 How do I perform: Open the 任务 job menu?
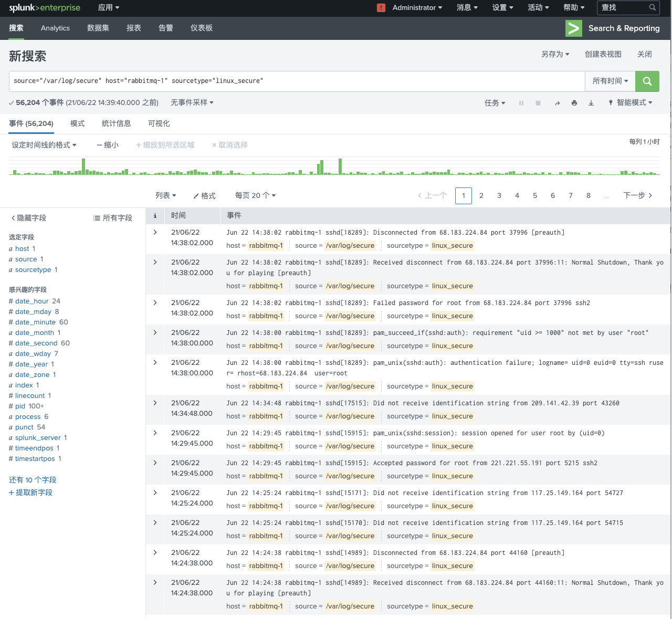495,103
